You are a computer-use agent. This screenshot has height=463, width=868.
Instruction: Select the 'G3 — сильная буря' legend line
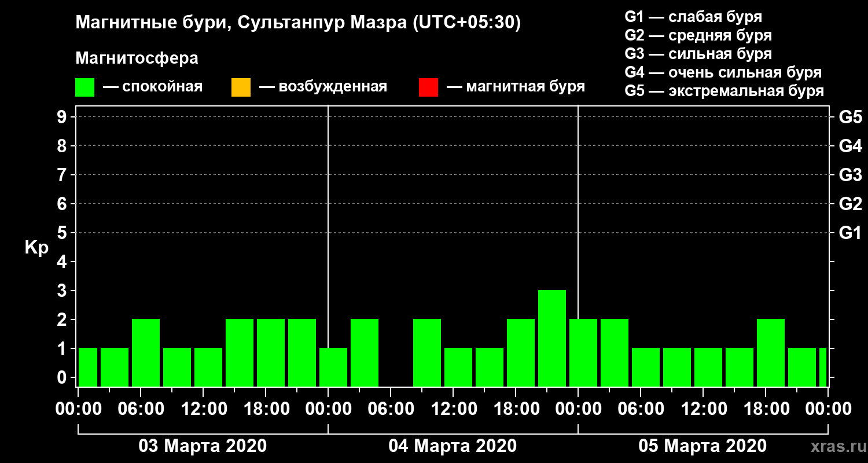[698, 54]
